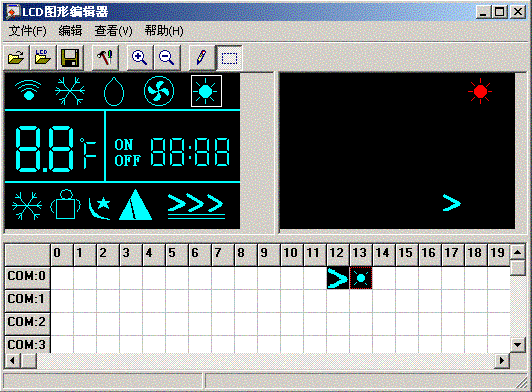
Task: Select the bottom-row snowflake LCD segment
Action: click(27, 206)
